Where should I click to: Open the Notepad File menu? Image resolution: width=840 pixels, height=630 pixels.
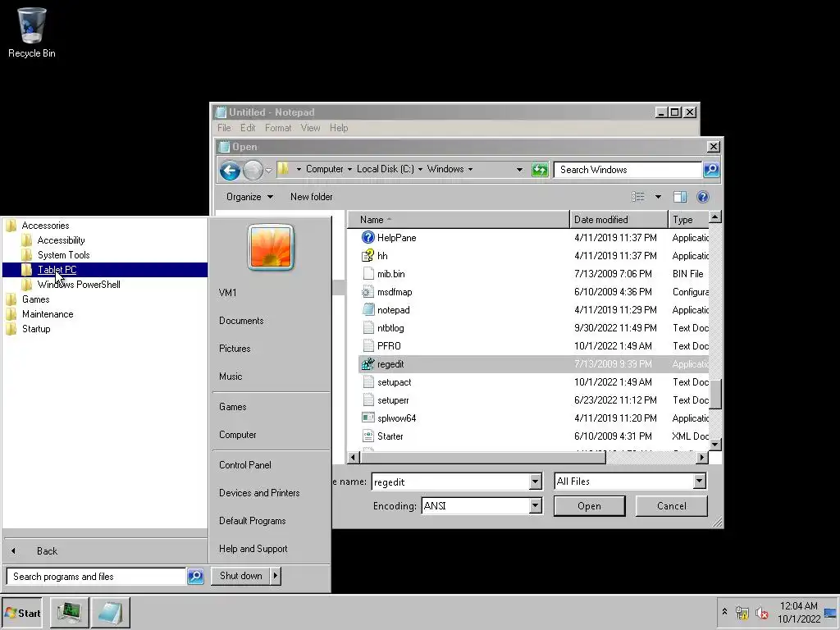pyautogui.click(x=224, y=128)
